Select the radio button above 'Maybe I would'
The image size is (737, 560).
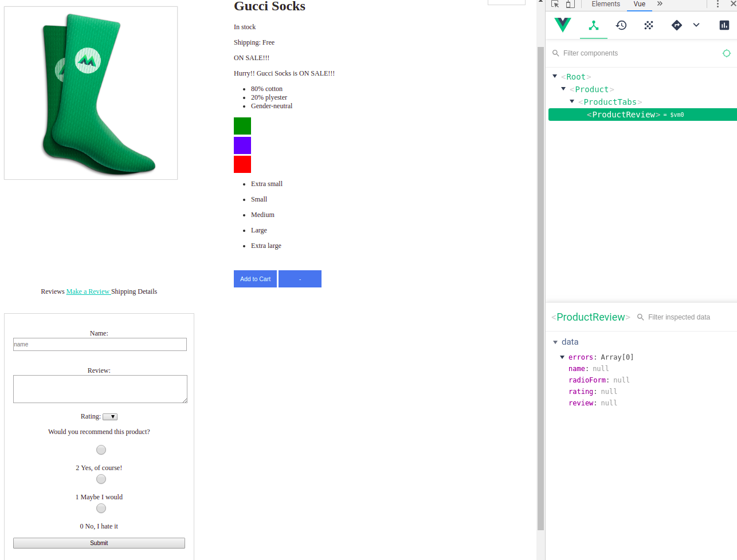(101, 479)
